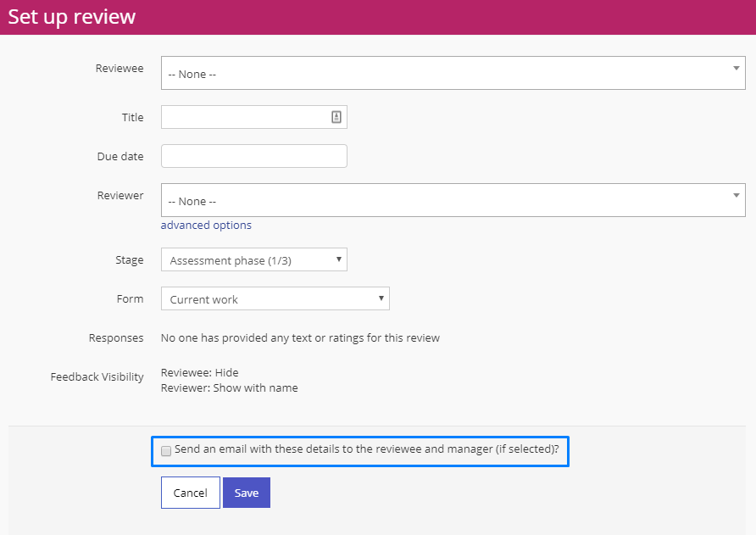
Task: Open the Stage dropdown showing Assessment phase (1/3)
Action: pyautogui.click(x=254, y=259)
